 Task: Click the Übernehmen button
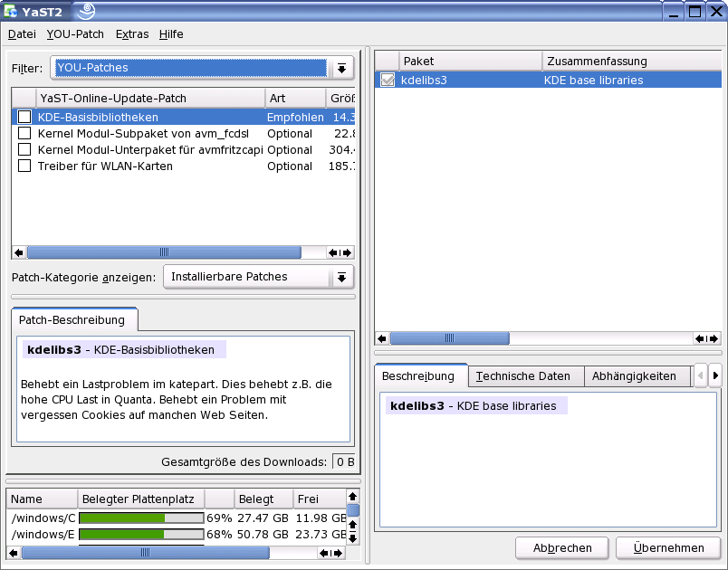coord(668,548)
